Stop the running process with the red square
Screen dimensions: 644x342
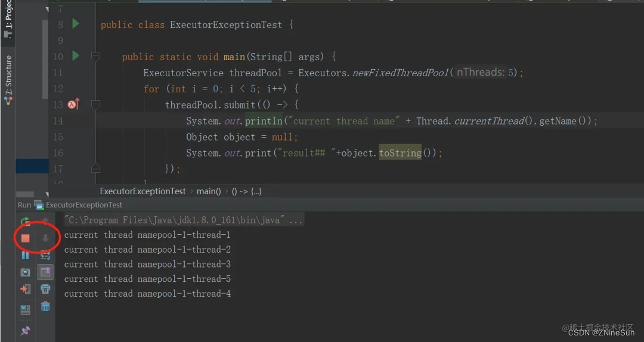point(25,238)
